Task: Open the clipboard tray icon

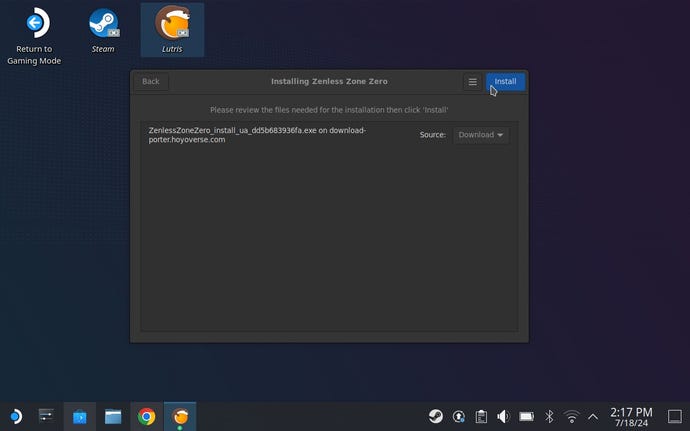Action: (x=481, y=416)
